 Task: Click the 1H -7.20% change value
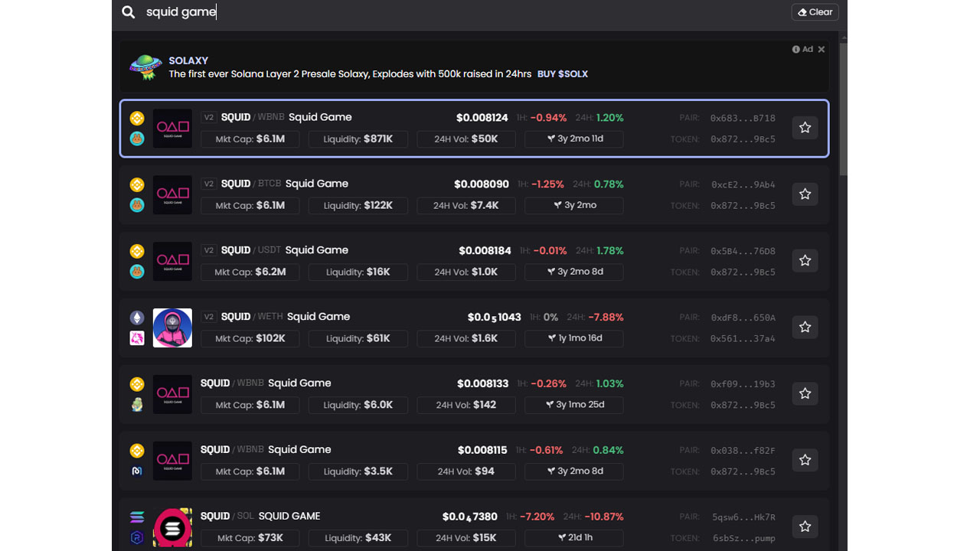[x=537, y=517]
